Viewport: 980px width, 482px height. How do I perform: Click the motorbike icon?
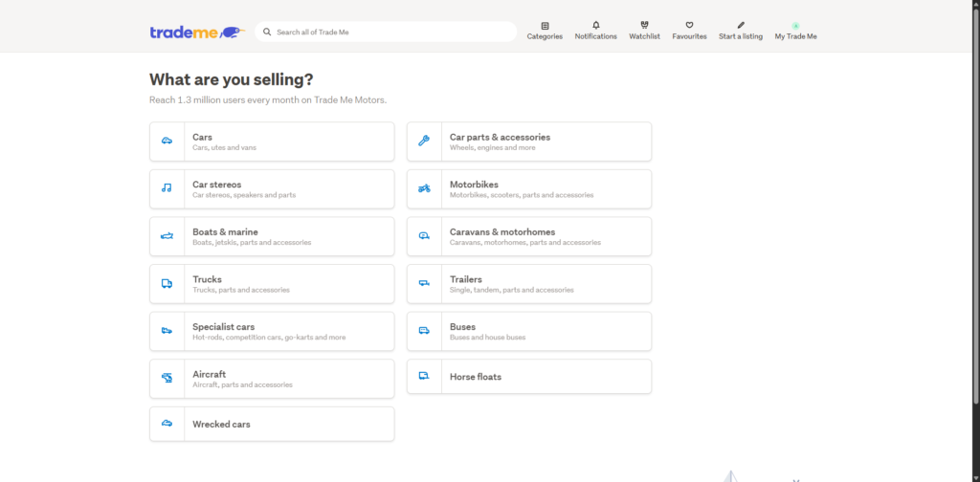[x=424, y=188]
